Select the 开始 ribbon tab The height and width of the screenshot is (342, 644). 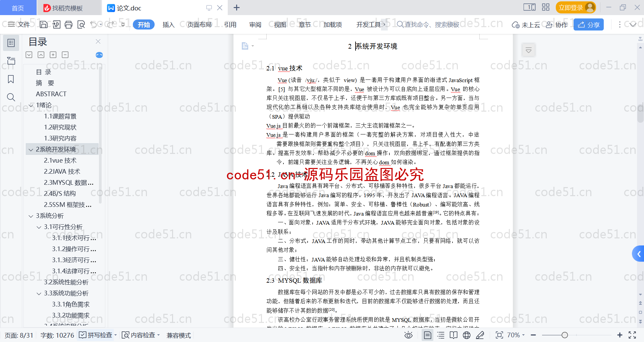coord(144,24)
